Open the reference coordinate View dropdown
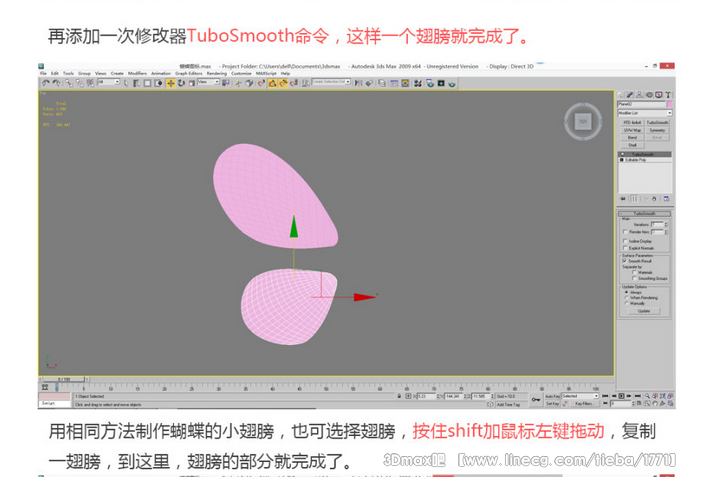Image resolution: width=705 pixels, height=477 pixels. pos(209,82)
